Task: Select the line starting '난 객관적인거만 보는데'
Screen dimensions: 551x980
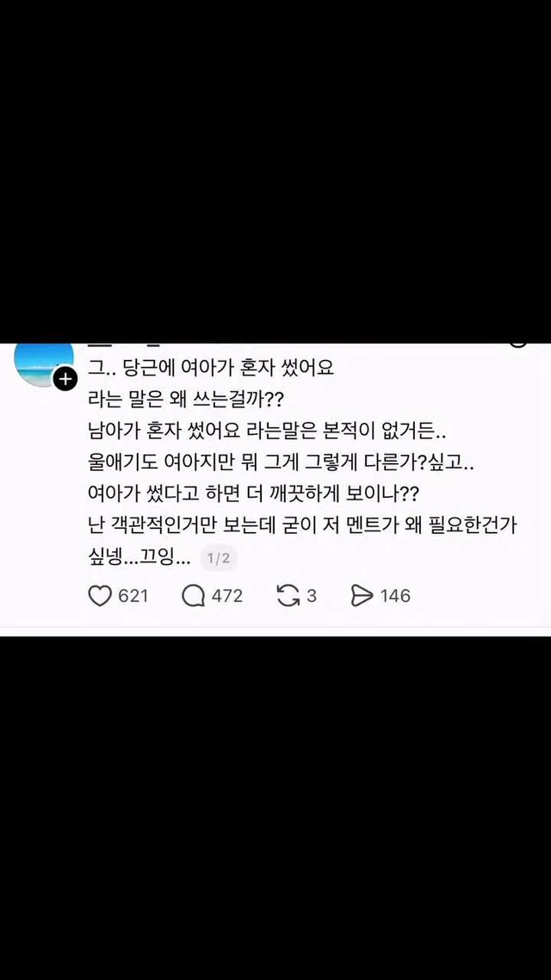Action: tap(303, 526)
